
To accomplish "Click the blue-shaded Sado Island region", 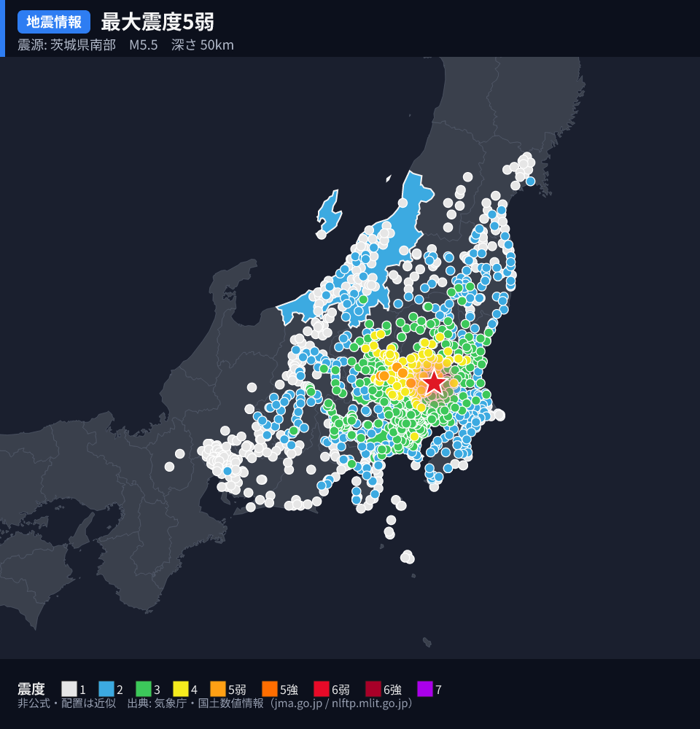I will 330,212.
